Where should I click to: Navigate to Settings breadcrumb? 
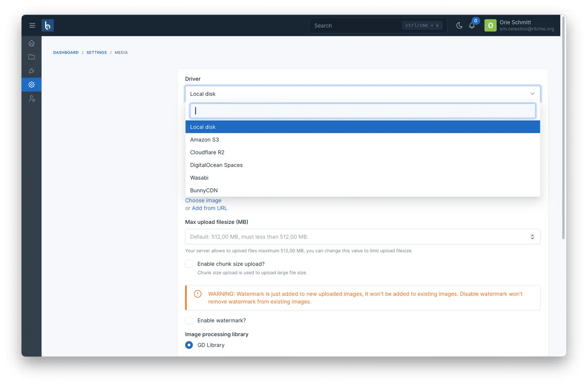coord(97,52)
